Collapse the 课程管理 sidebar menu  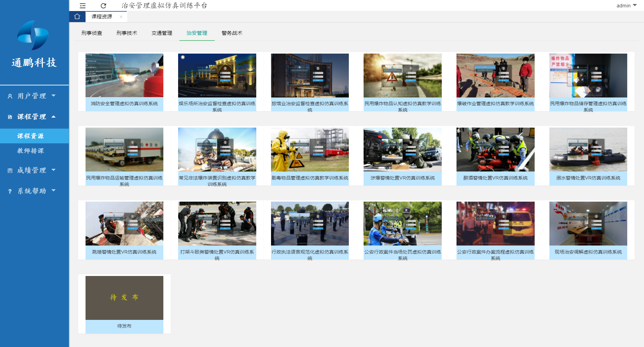(x=32, y=117)
